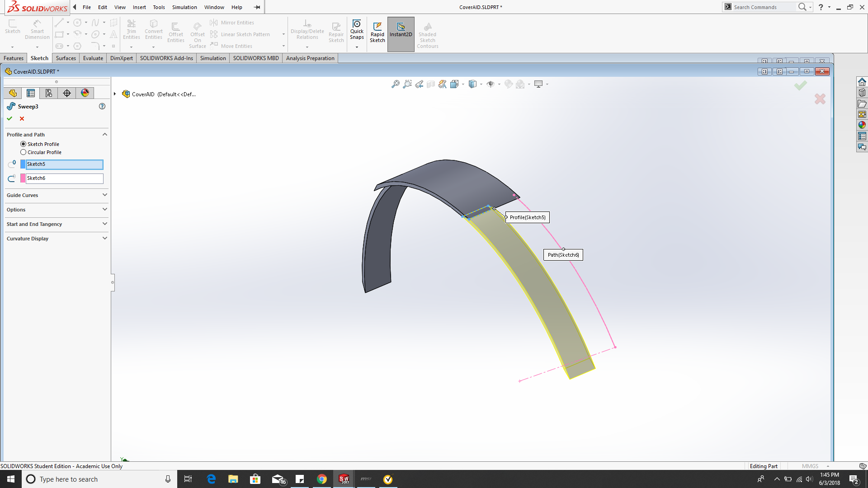Switch to Simulation tab
Image resolution: width=868 pixels, height=488 pixels.
click(x=213, y=58)
